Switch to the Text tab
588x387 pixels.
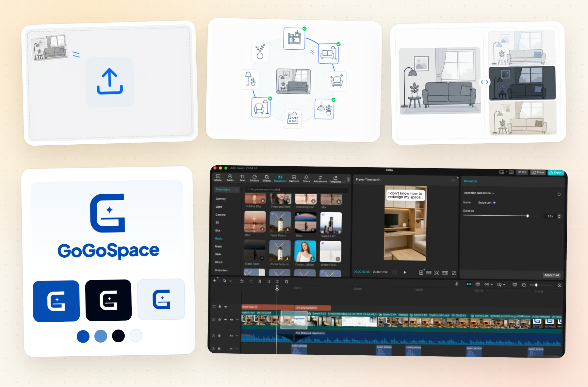point(242,178)
